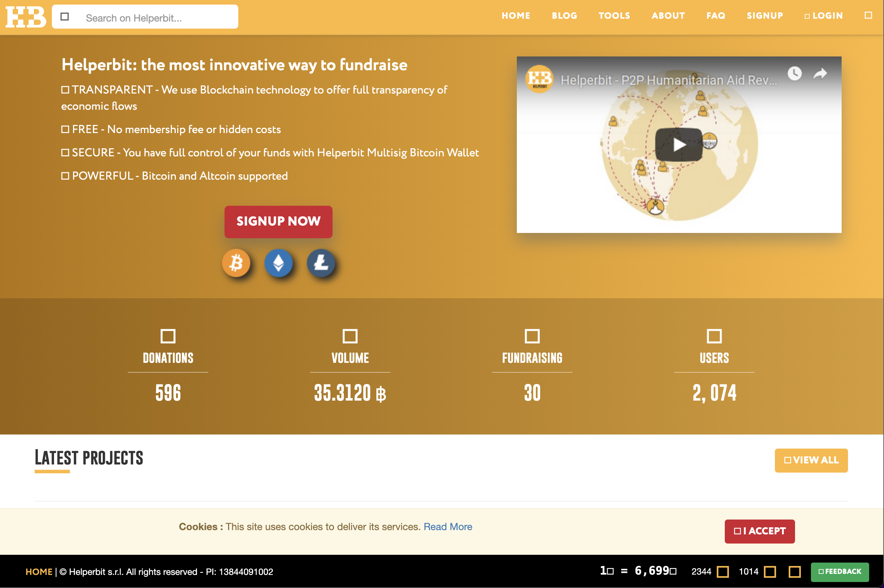Click the LOGIN link in the header
Image resolution: width=884 pixels, height=588 pixels.
(824, 16)
